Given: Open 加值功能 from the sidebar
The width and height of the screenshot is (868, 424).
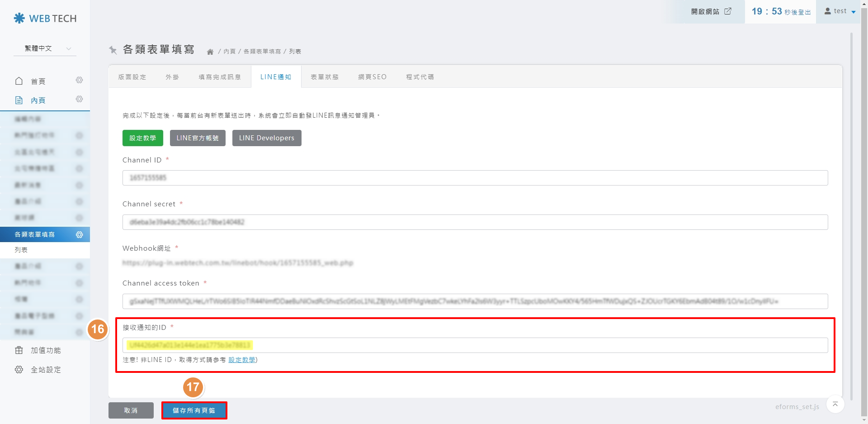Looking at the screenshot, I should point(45,350).
